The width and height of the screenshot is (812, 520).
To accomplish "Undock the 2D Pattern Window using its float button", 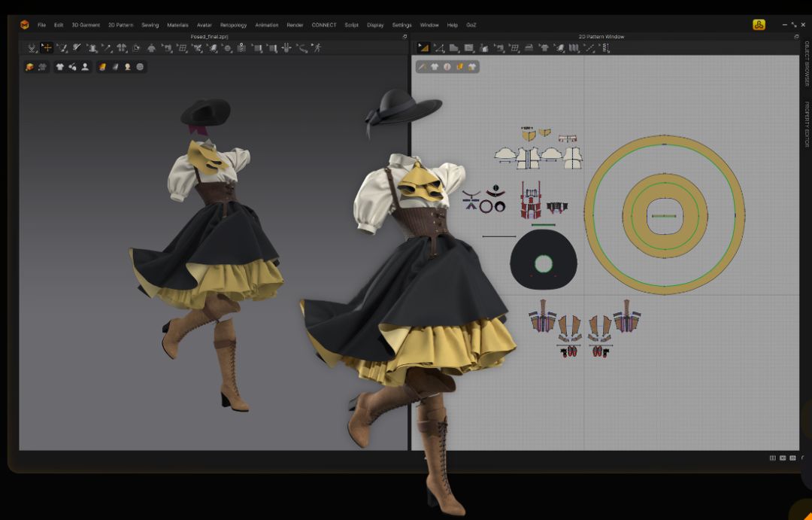I will [x=796, y=37].
